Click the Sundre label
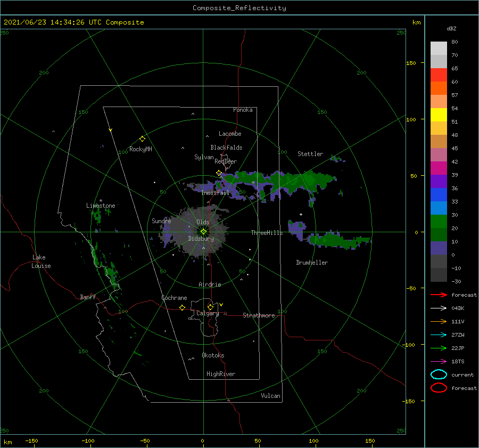This screenshot has height=448, width=479. 161,221
